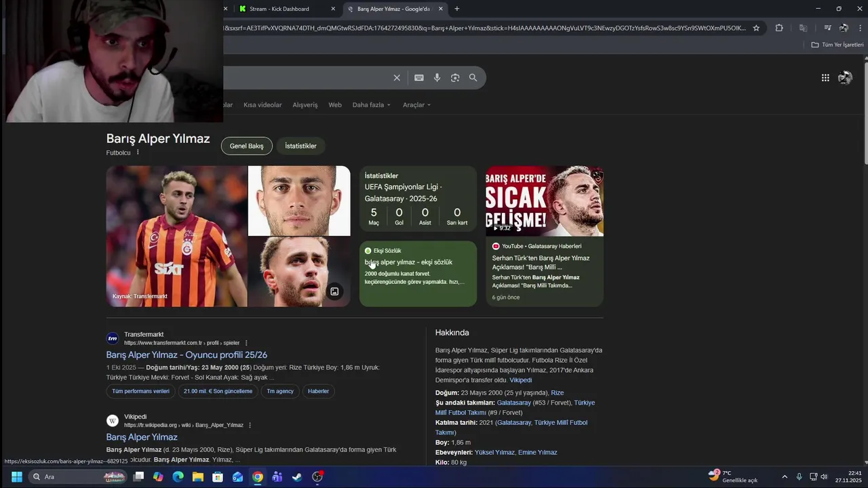
Task: Open the Vikipedi Barış Alper Yılmaz result title
Action: point(142,437)
